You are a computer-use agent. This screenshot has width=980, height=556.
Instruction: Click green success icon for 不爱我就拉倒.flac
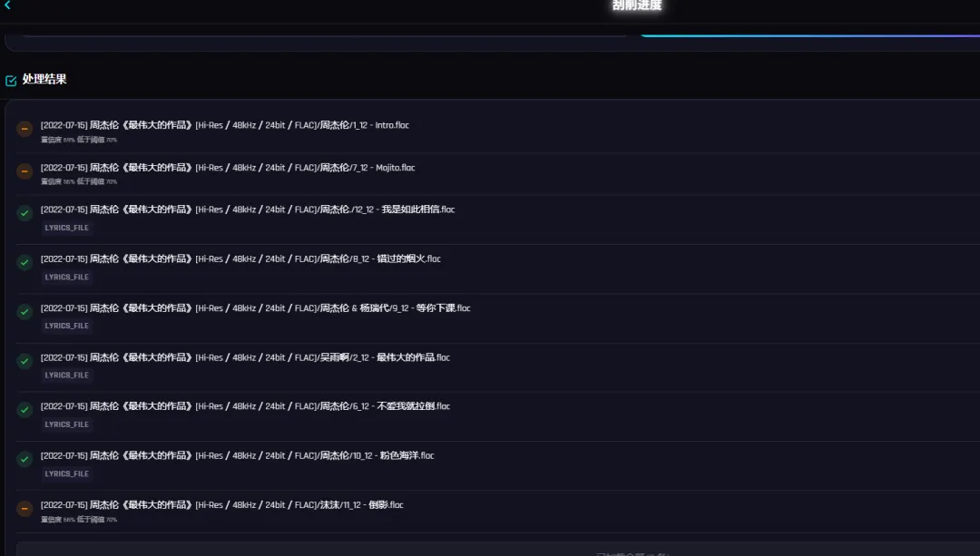(24, 410)
